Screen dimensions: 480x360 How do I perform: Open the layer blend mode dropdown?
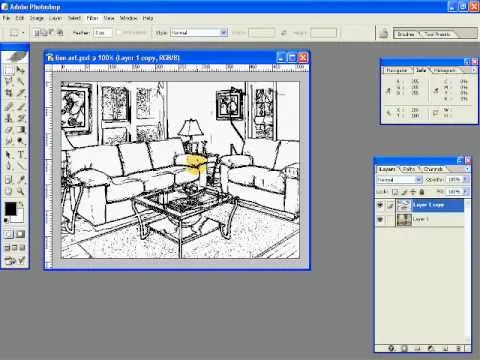click(399, 180)
